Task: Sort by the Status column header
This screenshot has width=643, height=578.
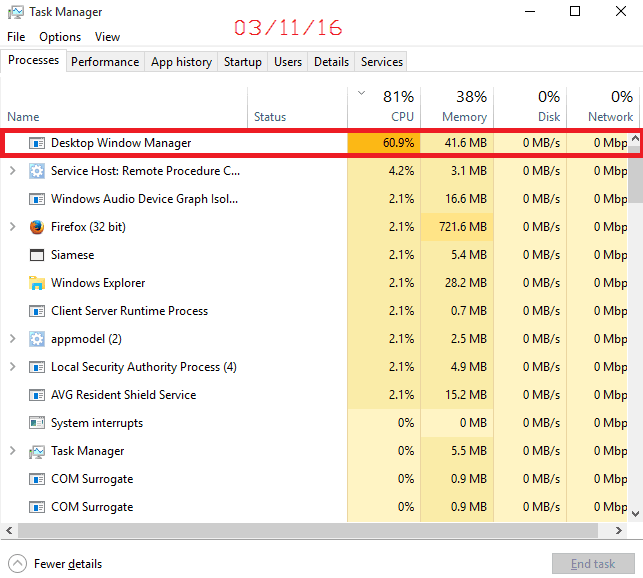Action: click(298, 107)
